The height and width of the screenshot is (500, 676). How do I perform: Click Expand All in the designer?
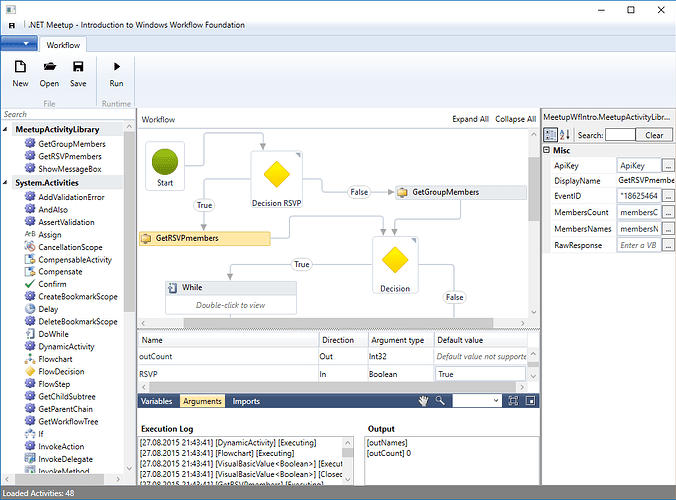[470, 119]
